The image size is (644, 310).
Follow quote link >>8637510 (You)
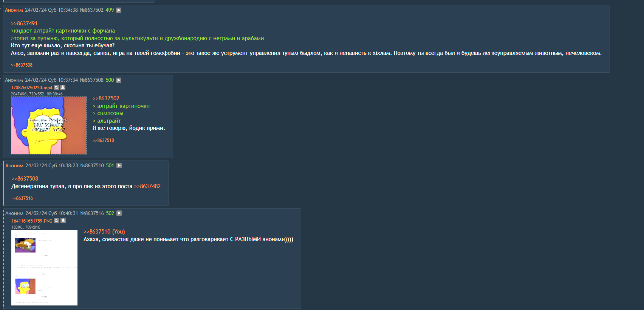pos(104,232)
